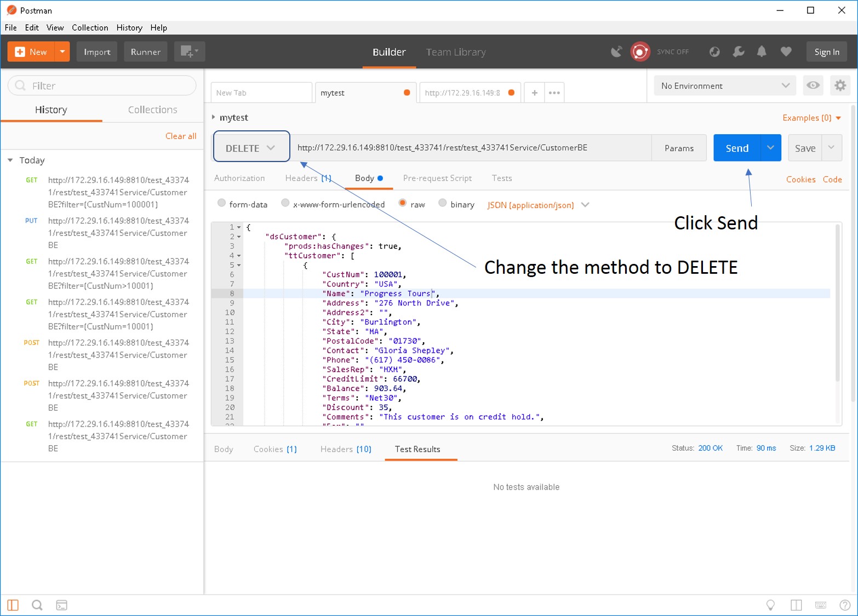Select binary body type

[443, 203]
